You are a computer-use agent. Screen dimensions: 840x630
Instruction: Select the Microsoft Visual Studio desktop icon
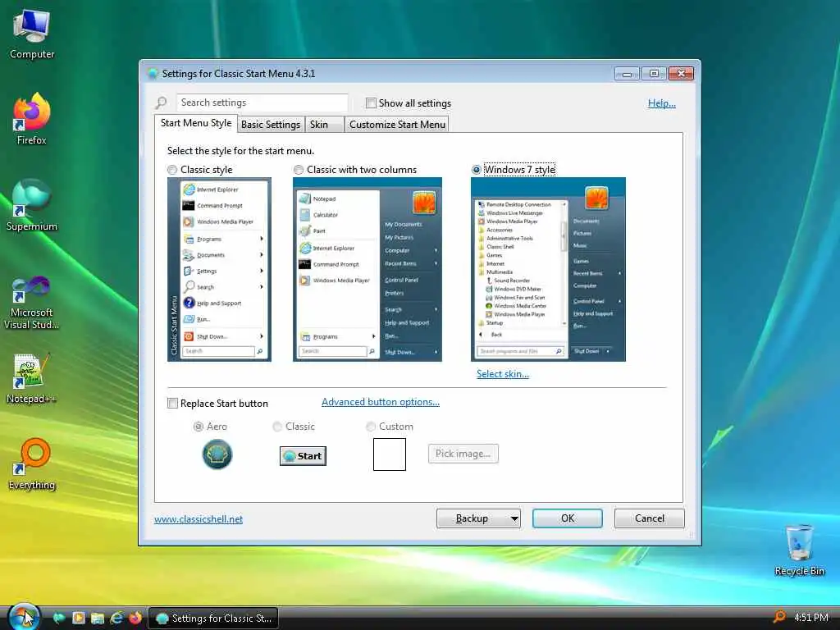pyautogui.click(x=32, y=304)
